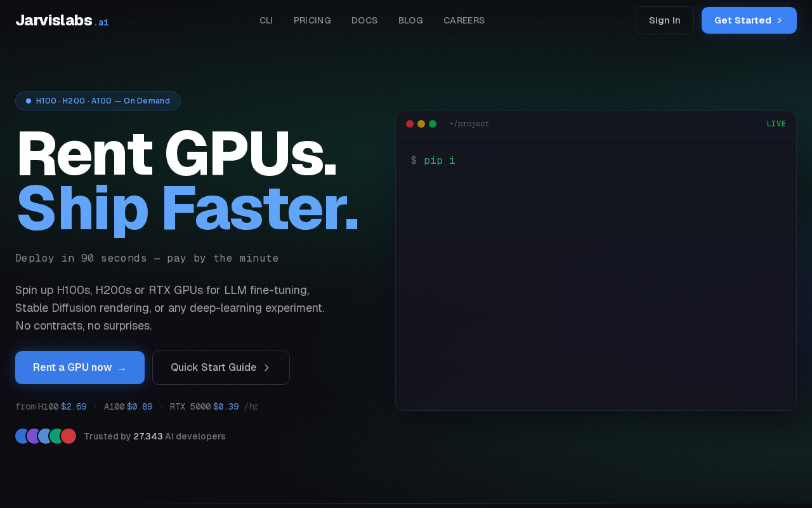The image size is (812, 508).
Task: Click the Ship Faster. heading
Action: click(188, 210)
